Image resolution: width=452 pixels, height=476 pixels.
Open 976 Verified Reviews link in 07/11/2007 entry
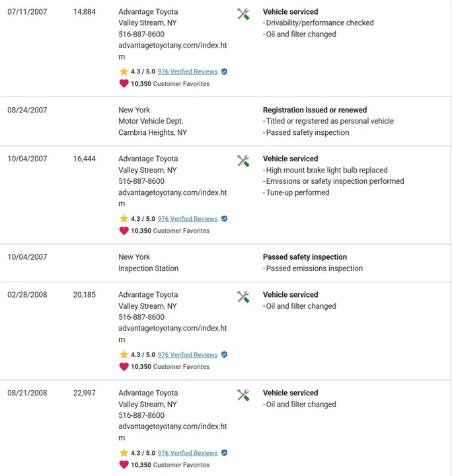188,71
